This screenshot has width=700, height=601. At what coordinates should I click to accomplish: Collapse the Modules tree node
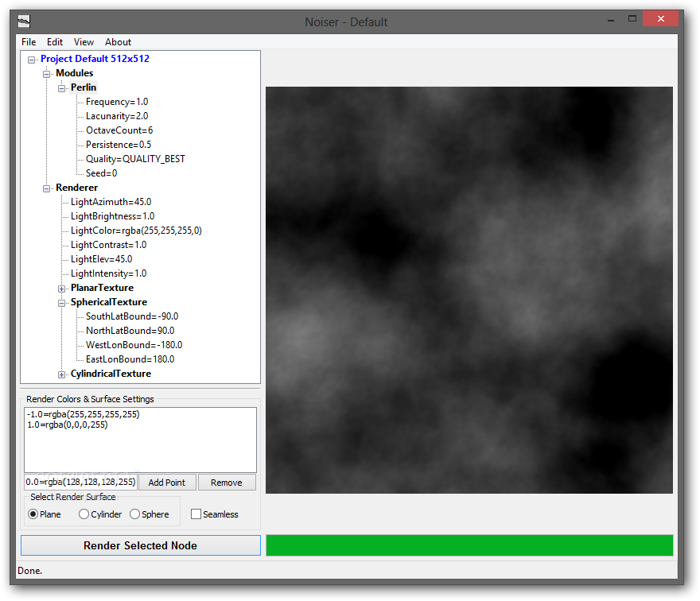pyautogui.click(x=46, y=74)
